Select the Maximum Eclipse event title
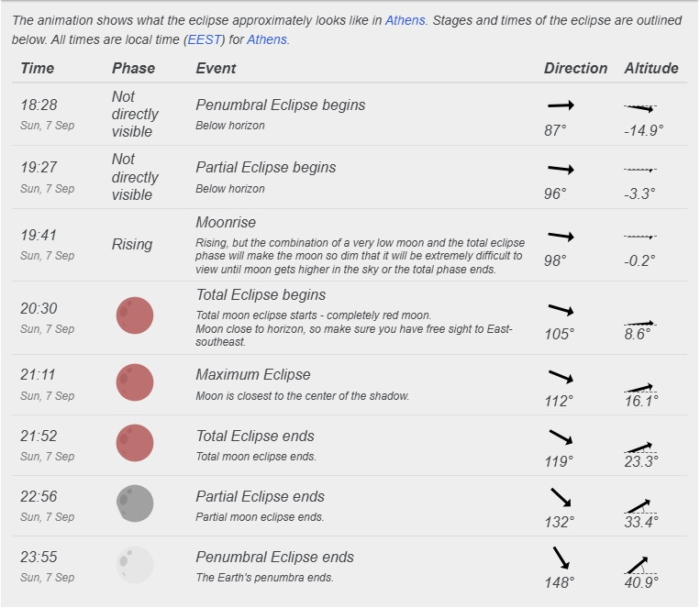This screenshot has width=700, height=608. coord(253,375)
